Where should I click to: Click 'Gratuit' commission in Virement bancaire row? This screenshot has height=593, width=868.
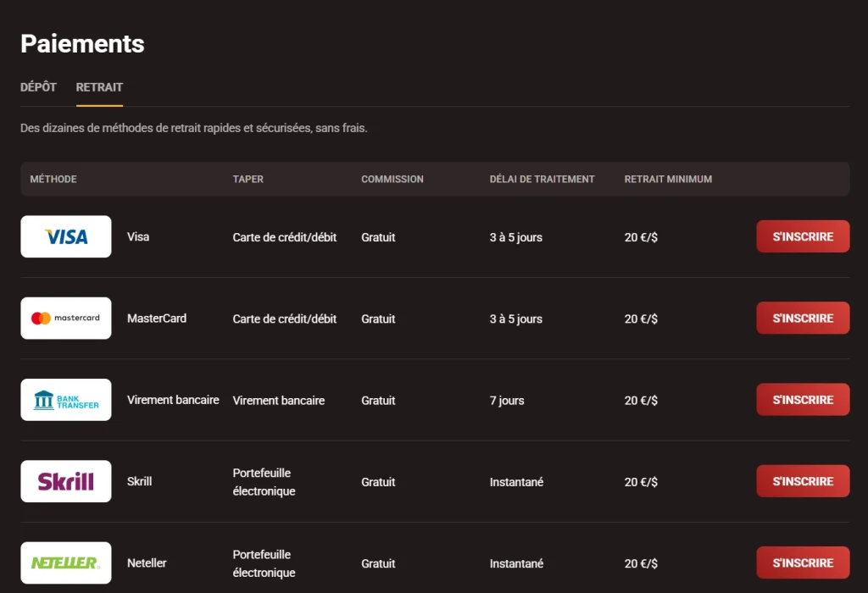pos(378,401)
